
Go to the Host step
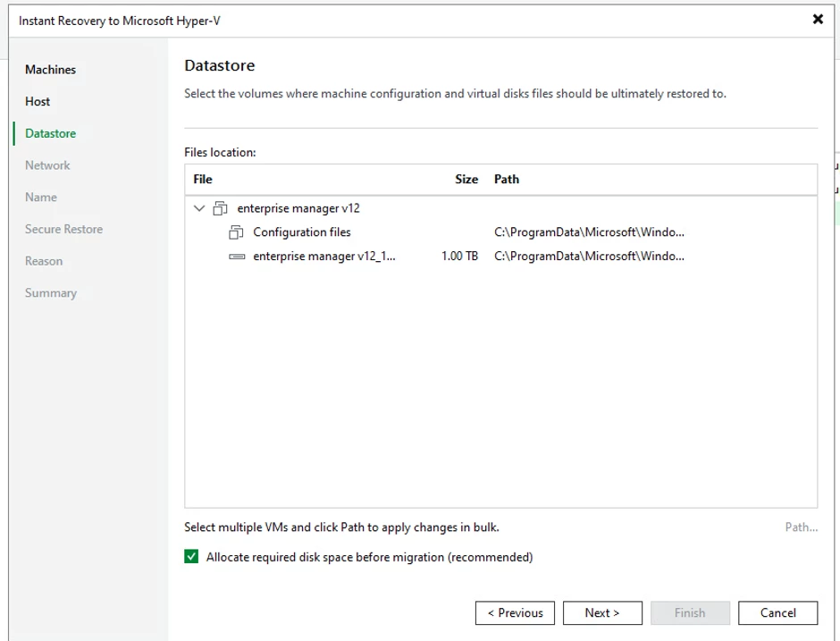(x=38, y=101)
